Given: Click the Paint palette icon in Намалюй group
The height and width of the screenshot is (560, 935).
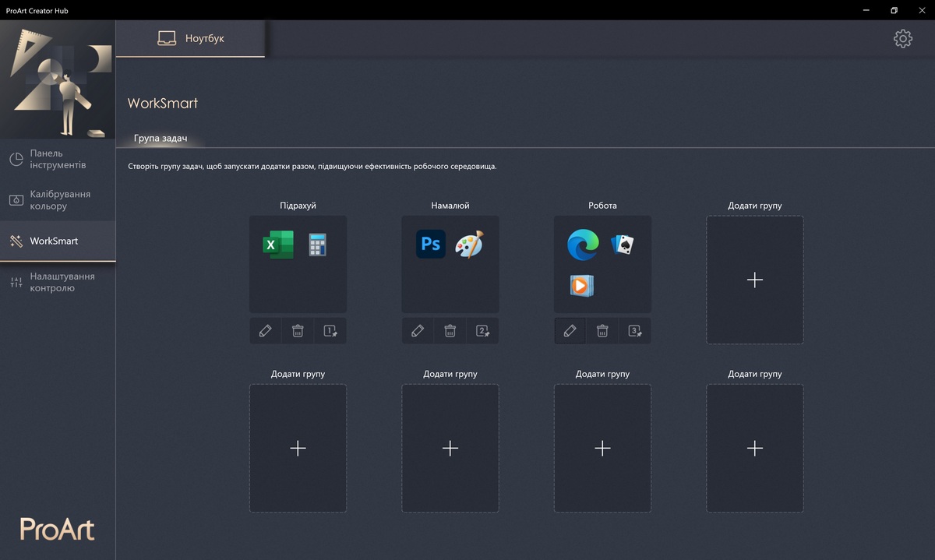Looking at the screenshot, I should [469, 245].
